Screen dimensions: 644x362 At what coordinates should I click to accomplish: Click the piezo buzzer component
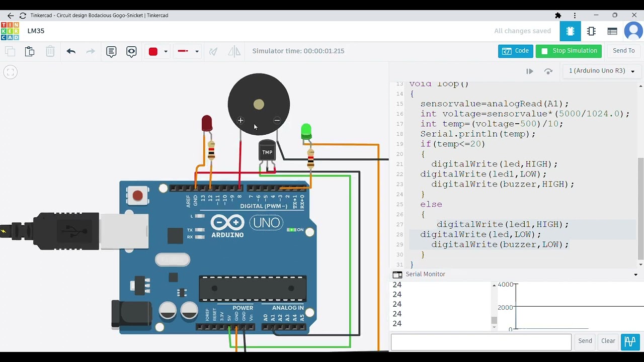tap(259, 104)
